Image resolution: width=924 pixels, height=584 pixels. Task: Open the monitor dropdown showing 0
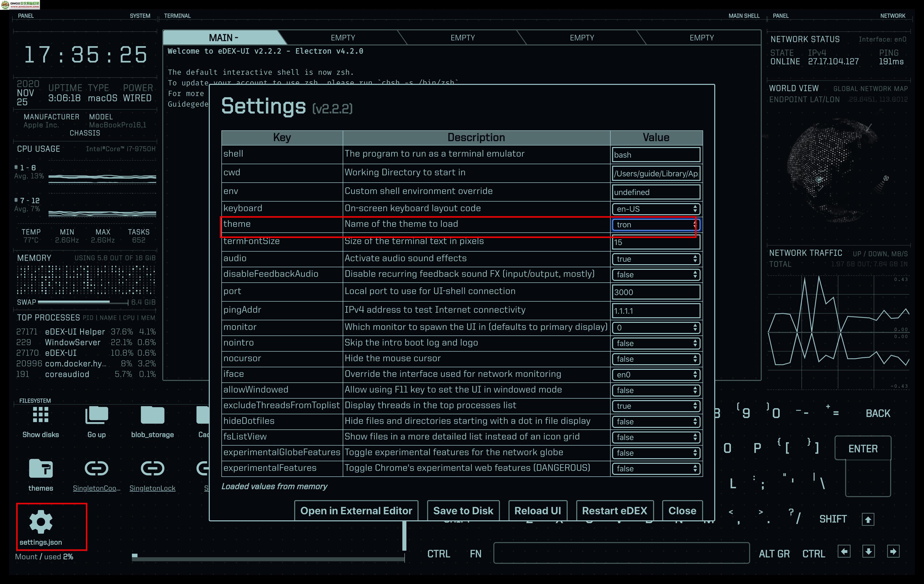click(x=656, y=327)
